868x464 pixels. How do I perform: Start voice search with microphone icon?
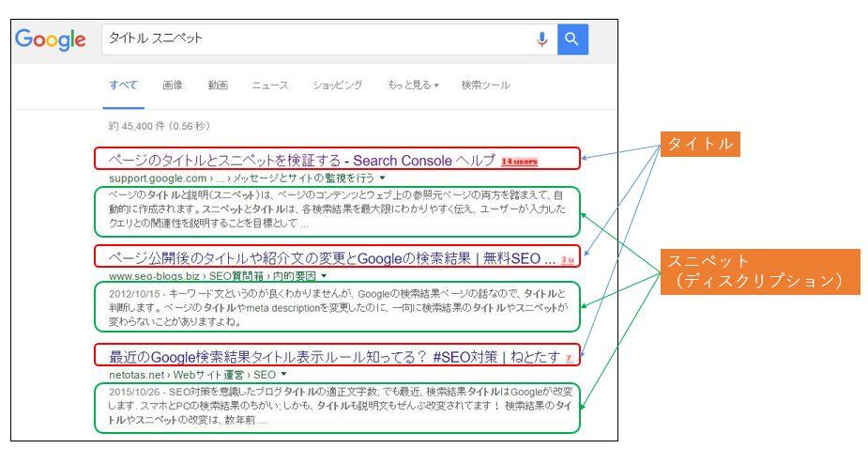coord(542,39)
